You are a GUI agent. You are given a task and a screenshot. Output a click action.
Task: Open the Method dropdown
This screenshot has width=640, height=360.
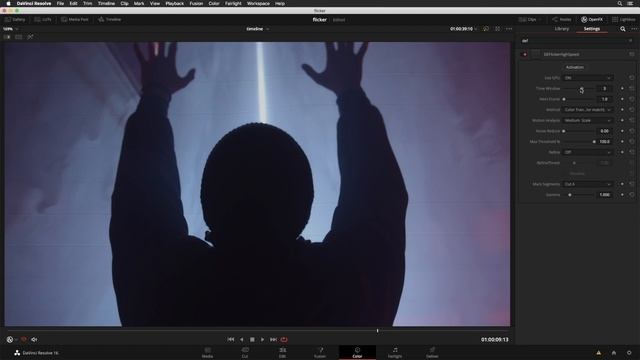(588, 109)
